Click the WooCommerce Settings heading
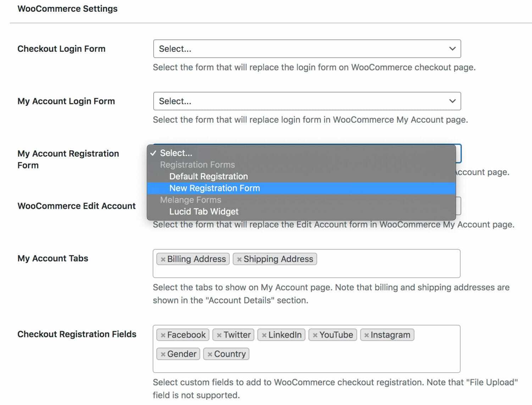 coord(67,9)
